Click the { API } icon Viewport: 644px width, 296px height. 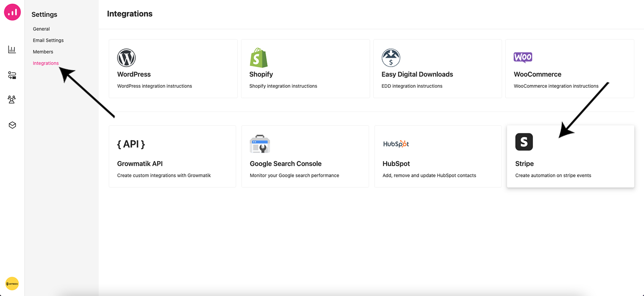coord(131,144)
